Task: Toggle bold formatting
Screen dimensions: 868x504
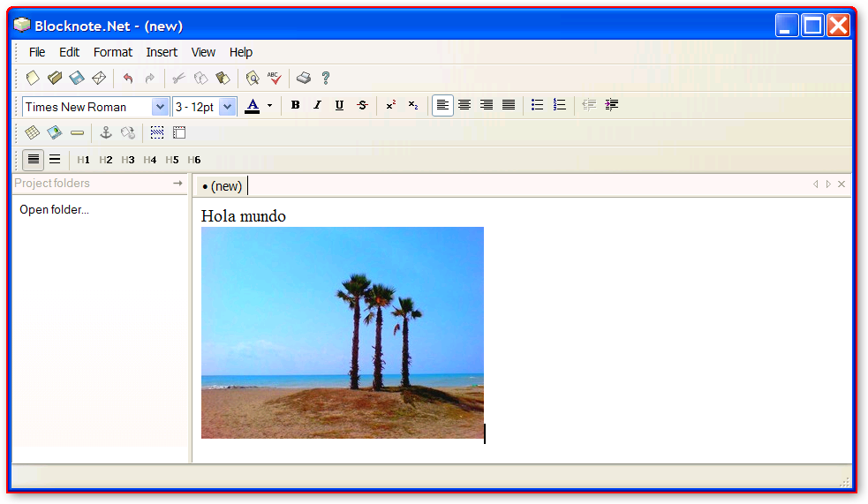Action: [295, 106]
